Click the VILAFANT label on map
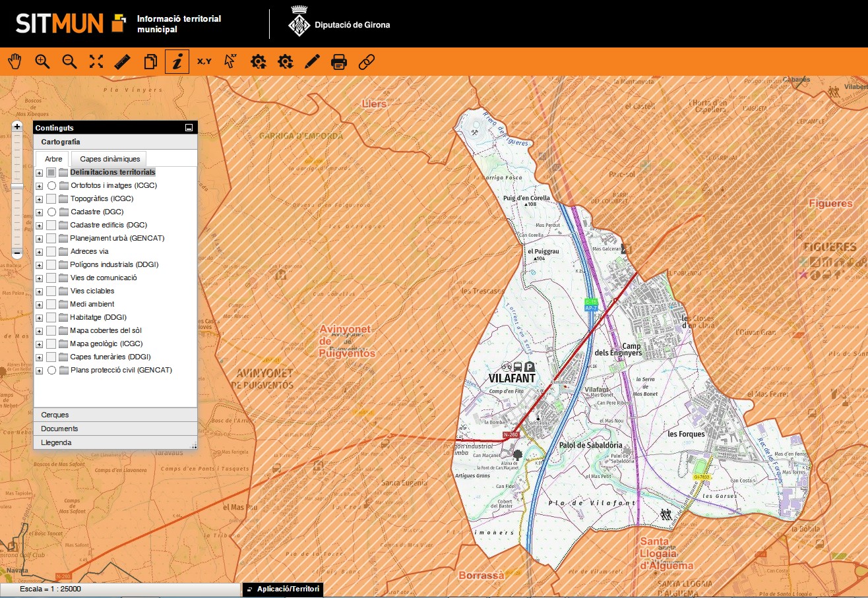 point(512,378)
